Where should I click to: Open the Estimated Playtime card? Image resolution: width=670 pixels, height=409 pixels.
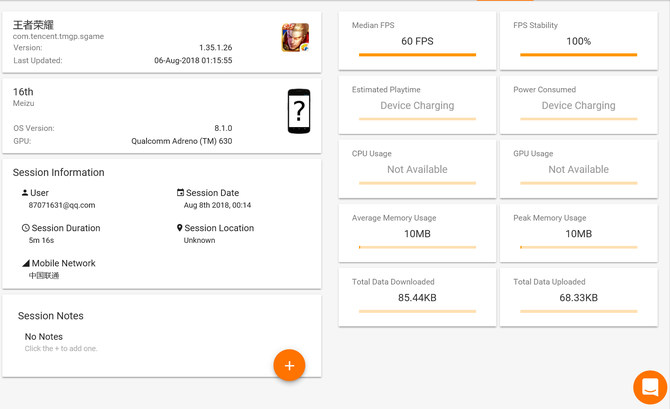[x=417, y=105]
